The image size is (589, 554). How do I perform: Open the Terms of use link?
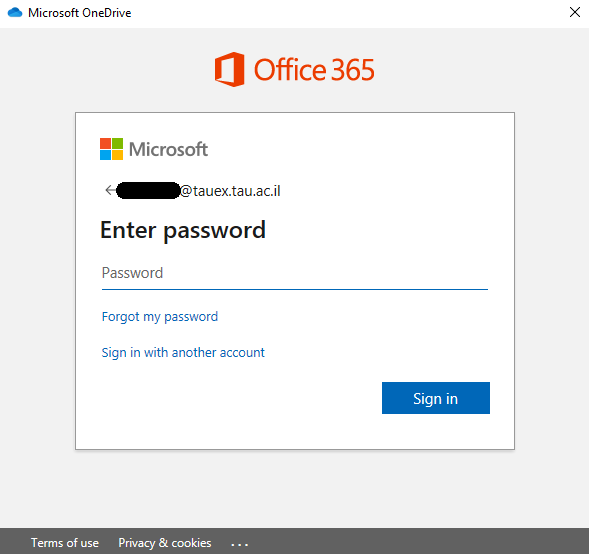(65, 543)
